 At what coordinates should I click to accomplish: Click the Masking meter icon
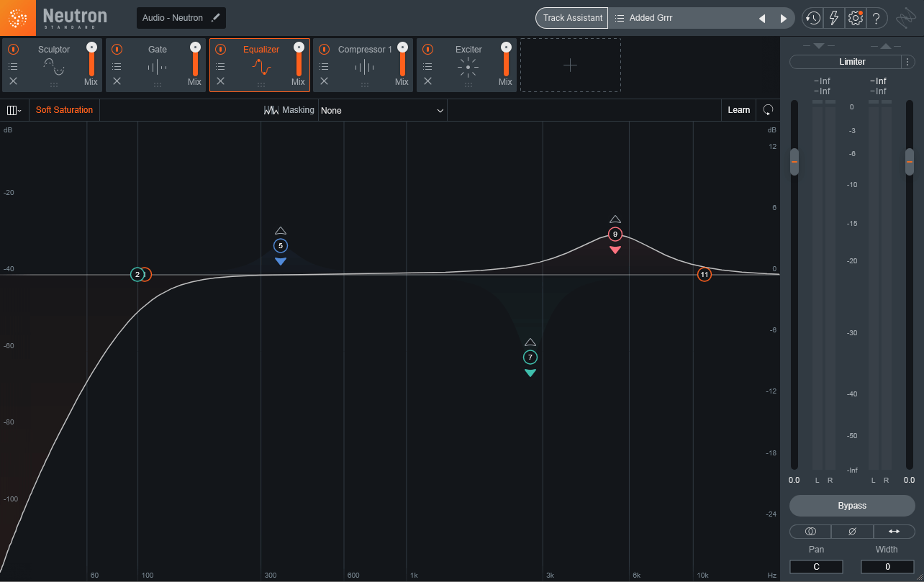point(271,110)
